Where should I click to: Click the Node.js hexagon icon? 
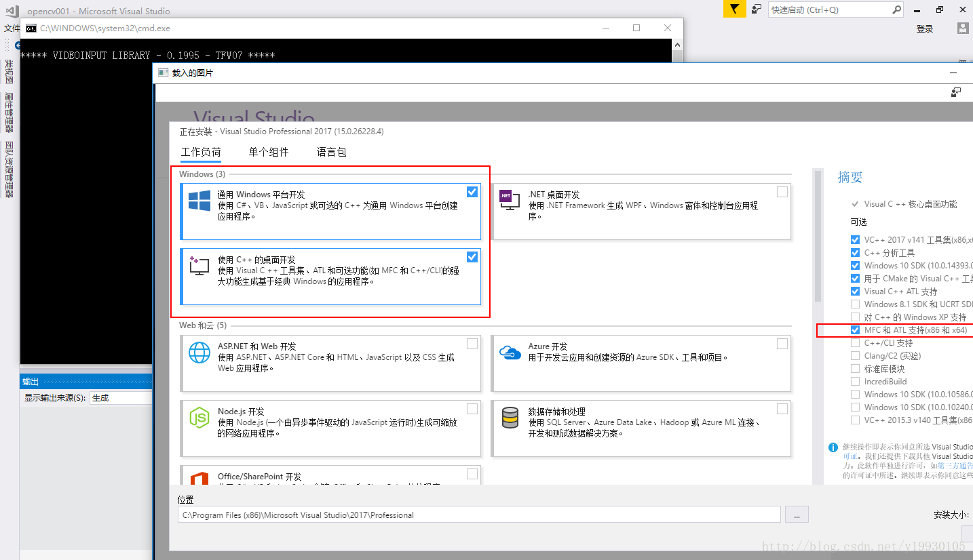(x=199, y=417)
